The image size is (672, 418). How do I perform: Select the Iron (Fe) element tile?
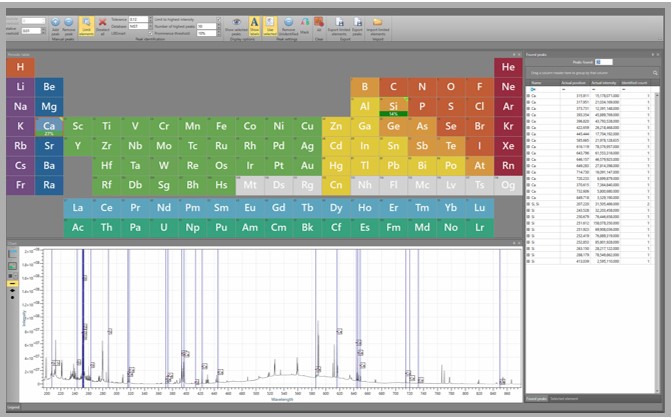click(x=221, y=126)
